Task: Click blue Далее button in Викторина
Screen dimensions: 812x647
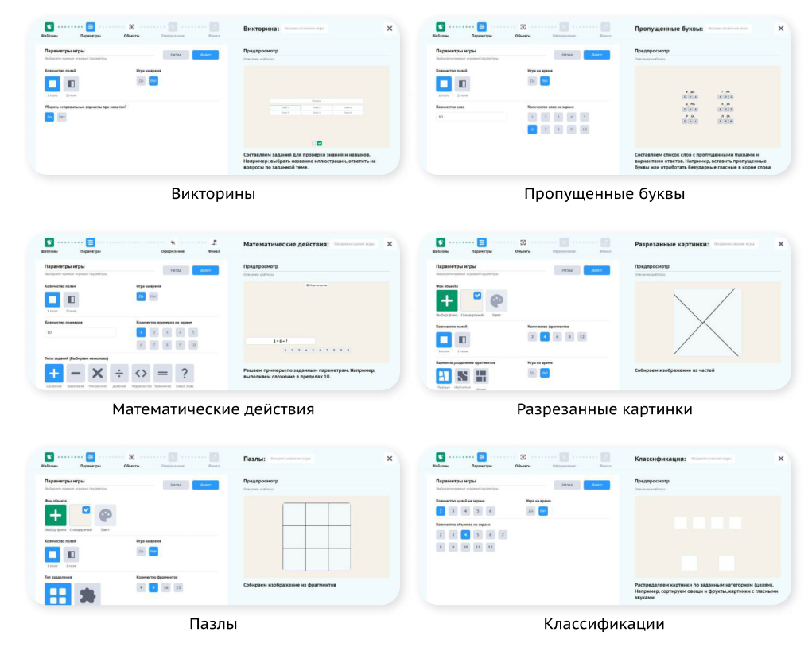Action: [x=206, y=55]
